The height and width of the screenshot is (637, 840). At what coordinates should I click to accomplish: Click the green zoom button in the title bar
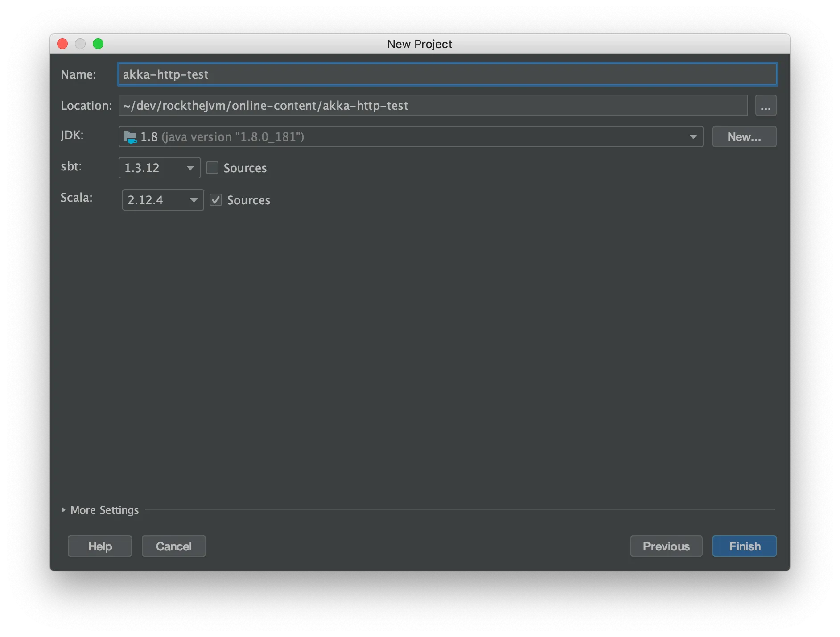(x=98, y=44)
